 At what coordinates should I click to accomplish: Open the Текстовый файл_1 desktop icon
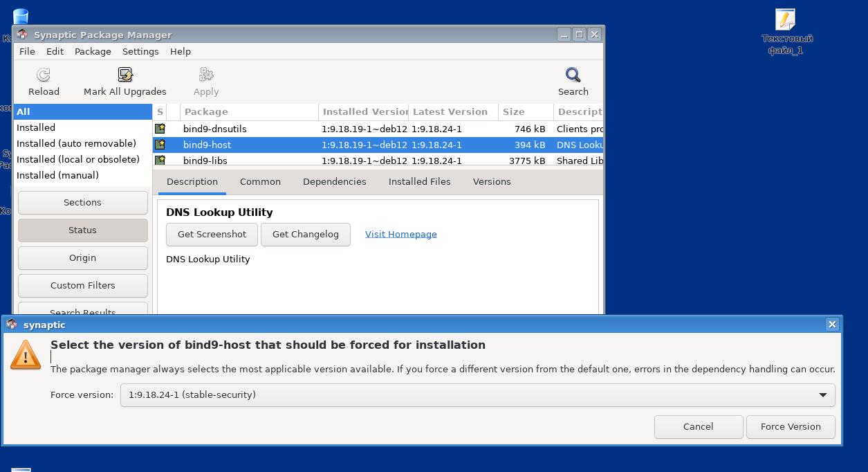(x=786, y=32)
